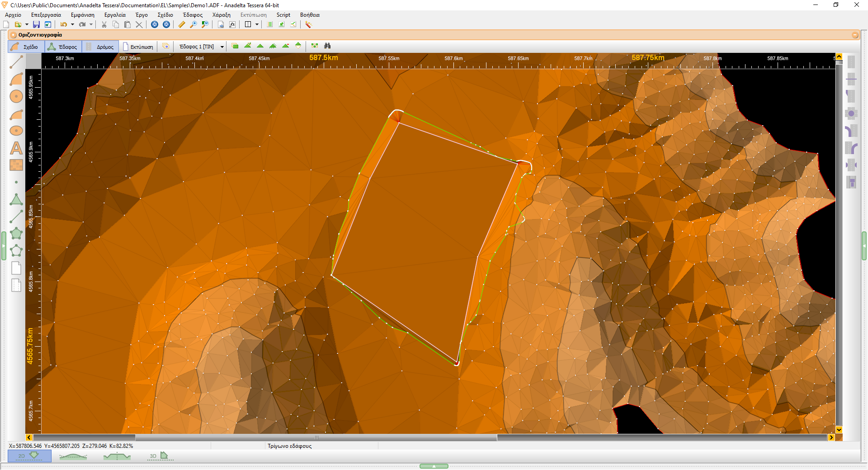868x470 pixels.
Task: Select the hatch pattern fill tool
Action: click(16, 165)
